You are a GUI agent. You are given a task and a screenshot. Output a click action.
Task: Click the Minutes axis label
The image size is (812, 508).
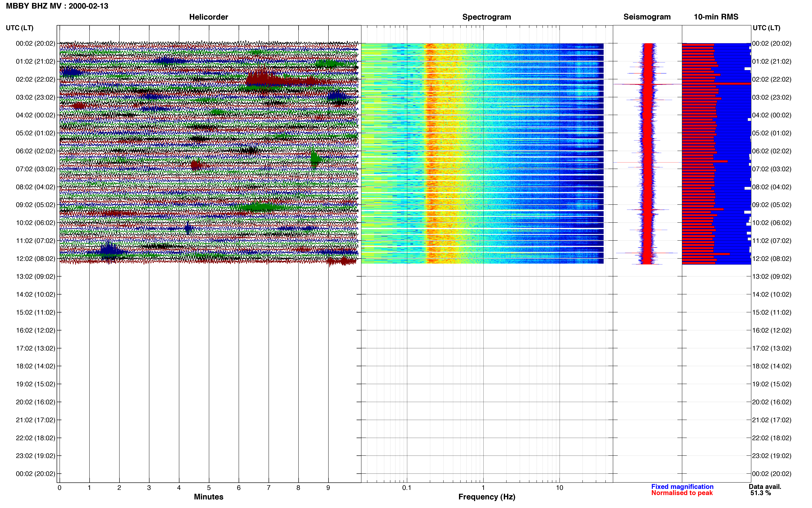[209, 497]
